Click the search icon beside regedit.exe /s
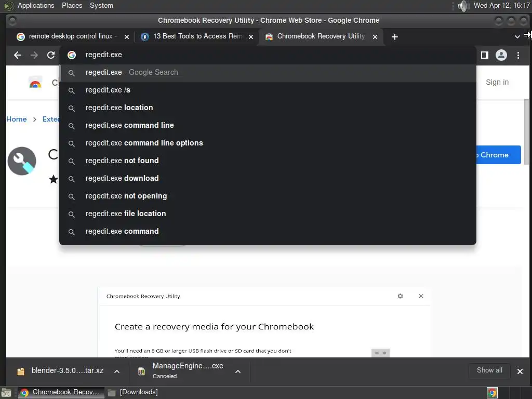 click(72, 90)
